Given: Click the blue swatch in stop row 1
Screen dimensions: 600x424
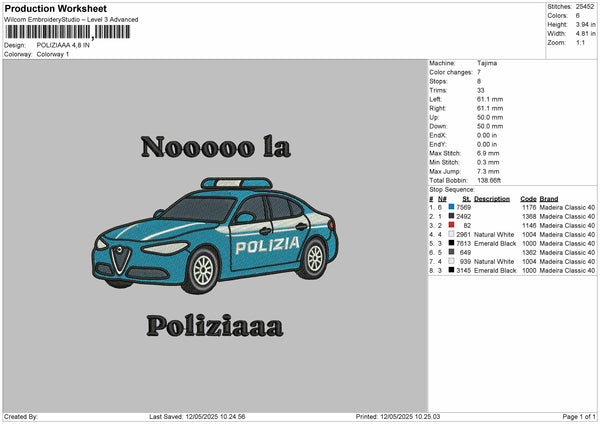Looking at the screenshot, I should point(452,207).
